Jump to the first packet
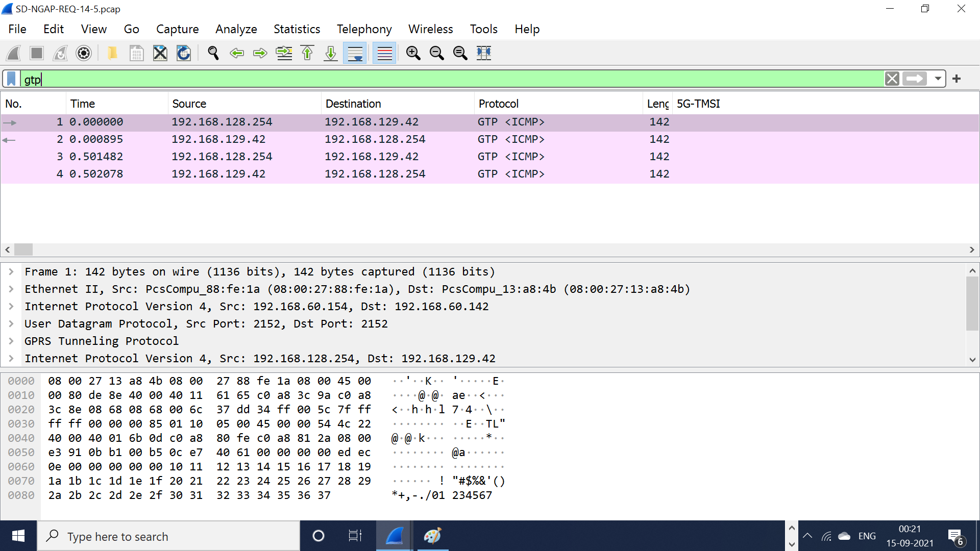Image resolution: width=980 pixels, height=551 pixels. click(307, 53)
